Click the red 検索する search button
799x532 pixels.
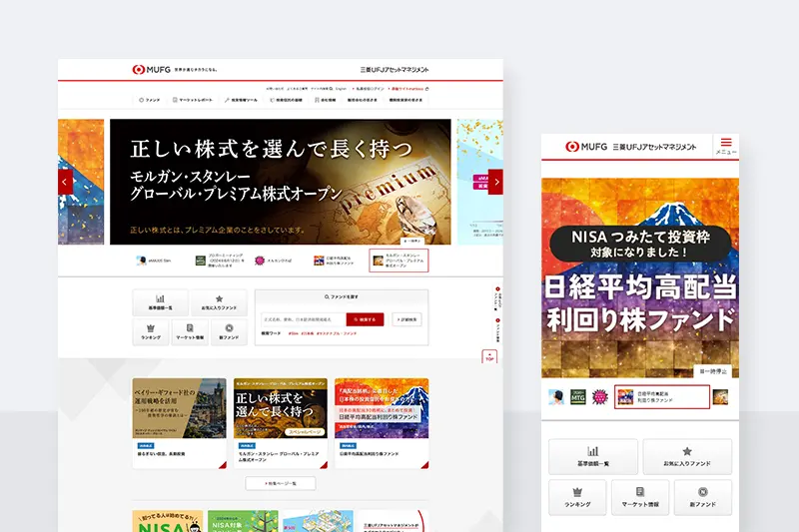tap(365, 319)
